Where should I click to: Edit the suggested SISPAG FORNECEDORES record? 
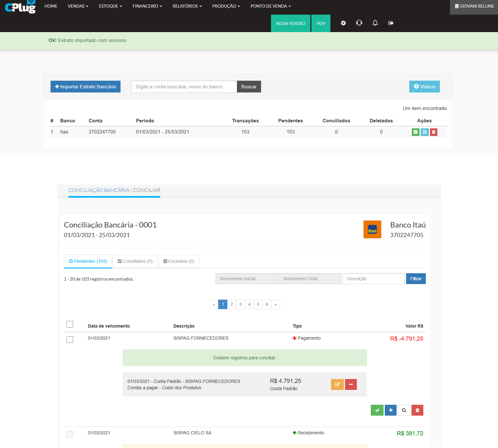coord(337,384)
